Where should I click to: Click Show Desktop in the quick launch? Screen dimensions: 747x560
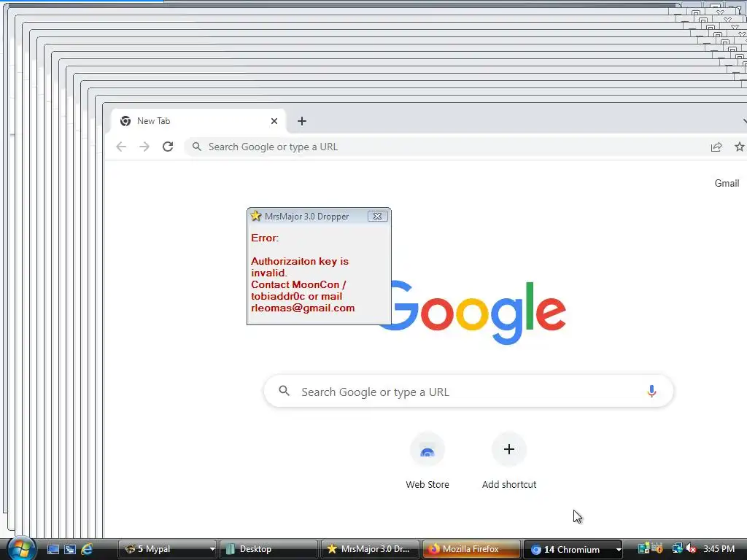(x=53, y=549)
